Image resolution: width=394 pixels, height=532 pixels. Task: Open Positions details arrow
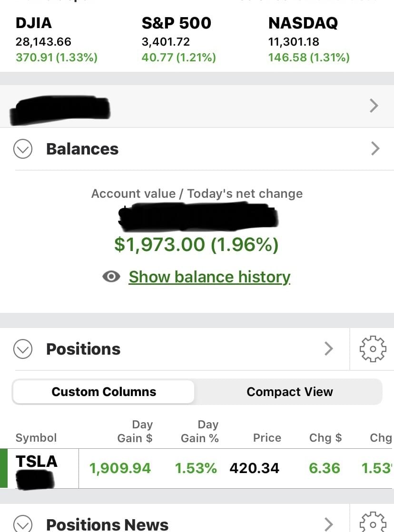pos(328,349)
